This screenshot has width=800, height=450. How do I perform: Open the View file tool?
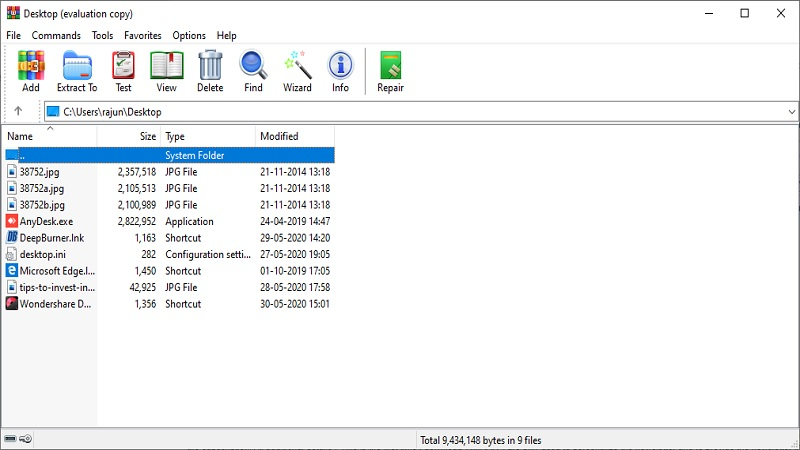tap(166, 65)
